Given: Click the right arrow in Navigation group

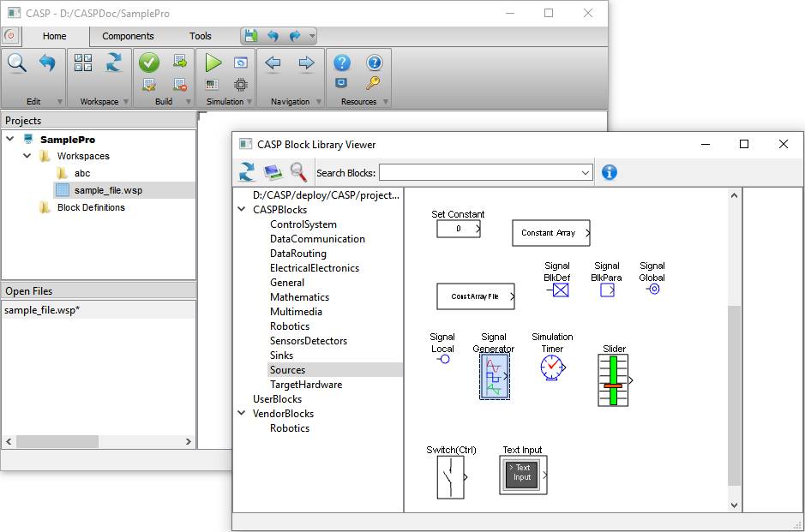Looking at the screenshot, I should [x=306, y=63].
